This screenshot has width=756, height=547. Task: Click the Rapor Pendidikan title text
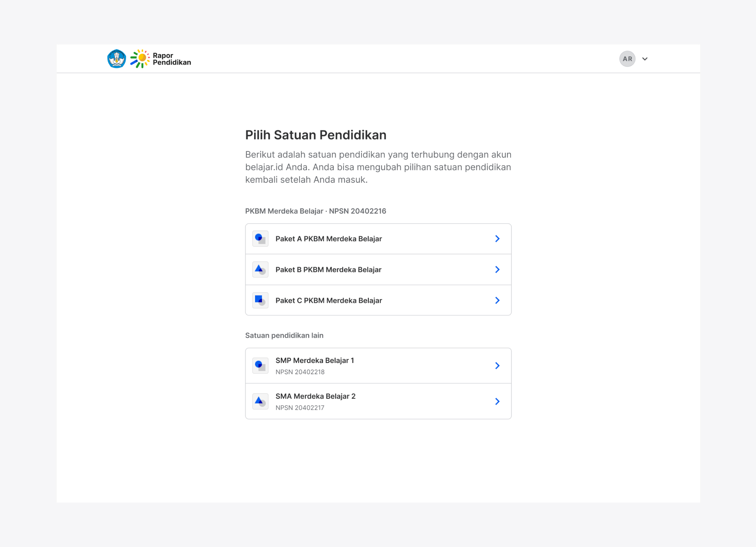pos(172,59)
